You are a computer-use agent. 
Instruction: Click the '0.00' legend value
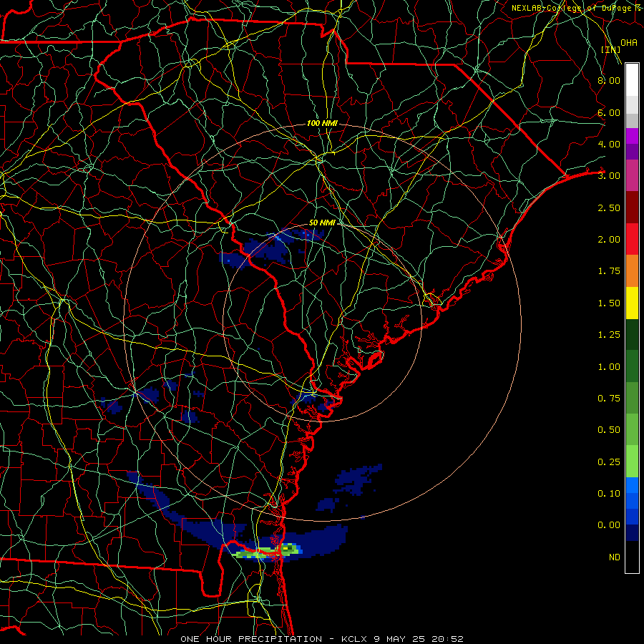609,525
